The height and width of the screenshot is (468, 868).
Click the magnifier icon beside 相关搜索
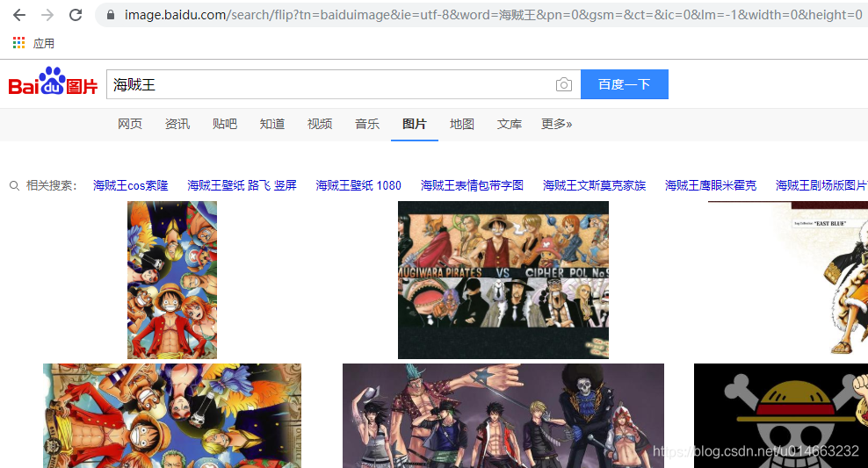[x=14, y=186]
